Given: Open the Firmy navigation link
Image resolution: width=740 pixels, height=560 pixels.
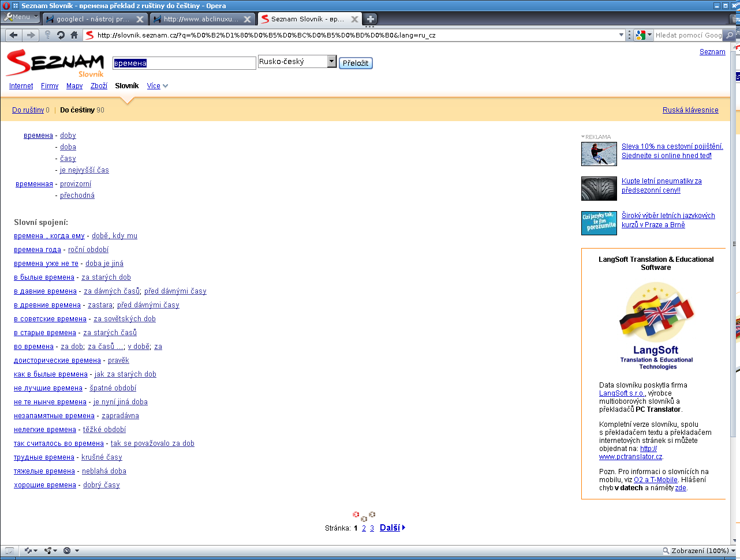Looking at the screenshot, I should click(50, 86).
